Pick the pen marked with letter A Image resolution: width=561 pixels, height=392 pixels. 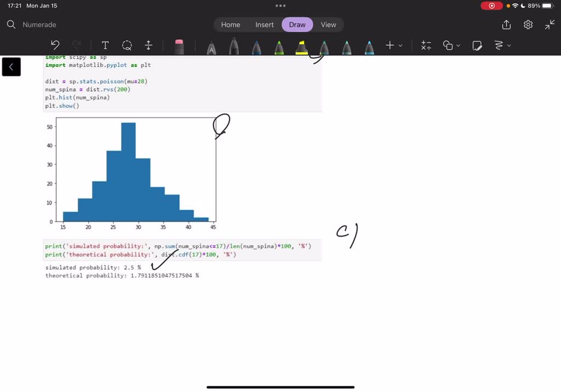click(x=211, y=48)
